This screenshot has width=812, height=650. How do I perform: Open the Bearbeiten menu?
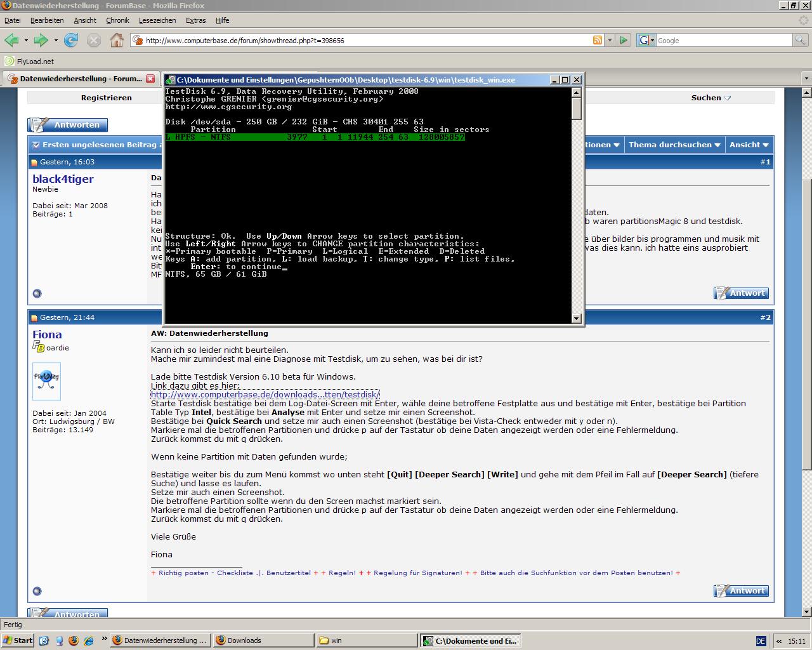coord(47,20)
